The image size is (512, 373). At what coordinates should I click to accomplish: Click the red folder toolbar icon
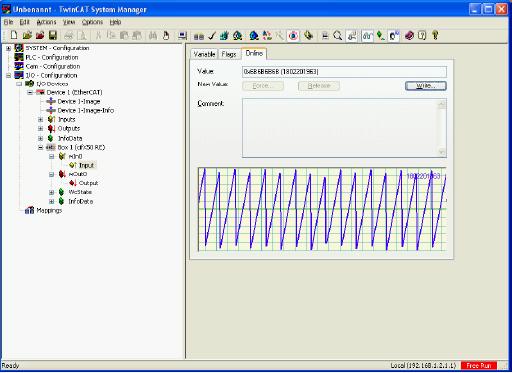pos(40,35)
